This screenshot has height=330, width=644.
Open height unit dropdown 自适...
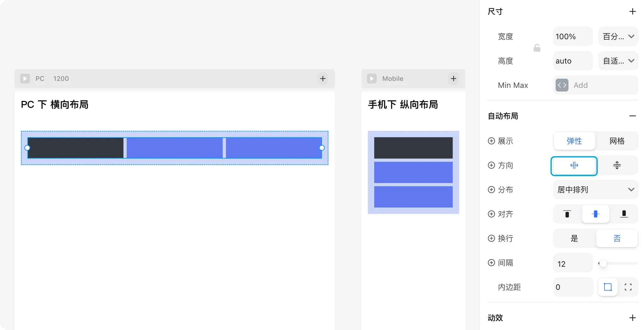click(618, 61)
